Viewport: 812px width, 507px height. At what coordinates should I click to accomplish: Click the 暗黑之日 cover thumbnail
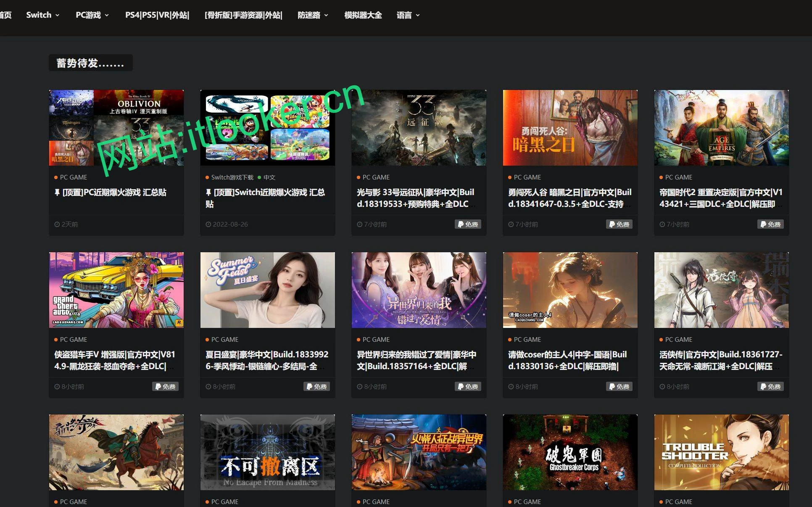(x=570, y=127)
